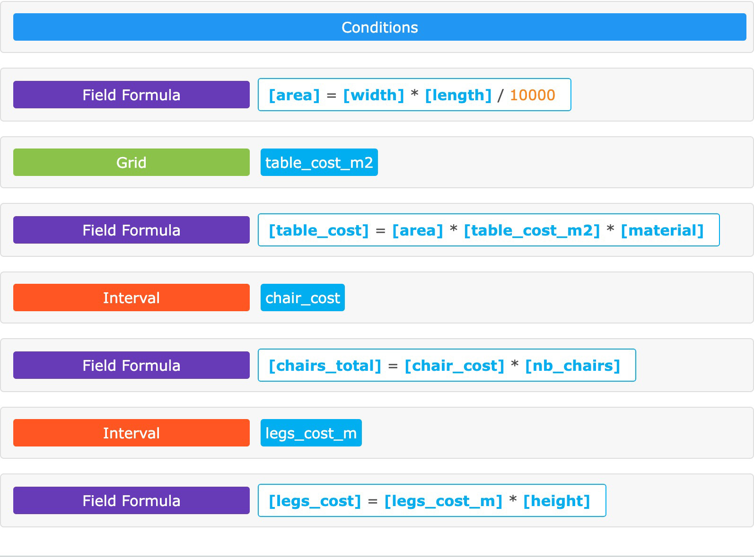The height and width of the screenshot is (560, 754).
Task: Click the [material] variable in table_cost formula
Action: pyautogui.click(x=662, y=230)
